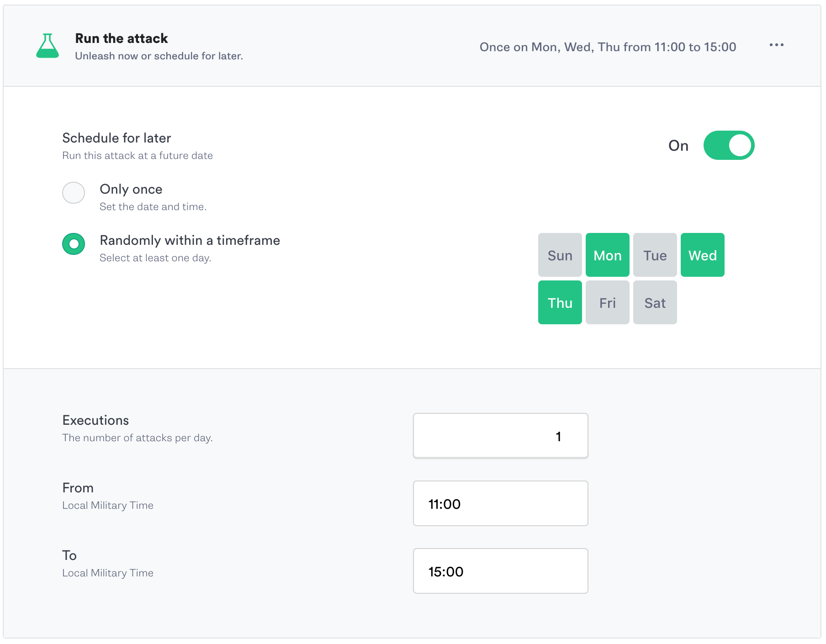Deselect Monday in the day picker
Viewport: 826px width, 644px height.
point(607,255)
